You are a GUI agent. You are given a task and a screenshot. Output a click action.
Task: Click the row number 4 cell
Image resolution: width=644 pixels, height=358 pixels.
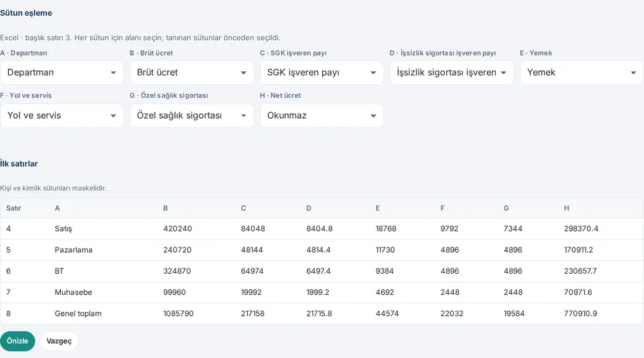click(9, 229)
